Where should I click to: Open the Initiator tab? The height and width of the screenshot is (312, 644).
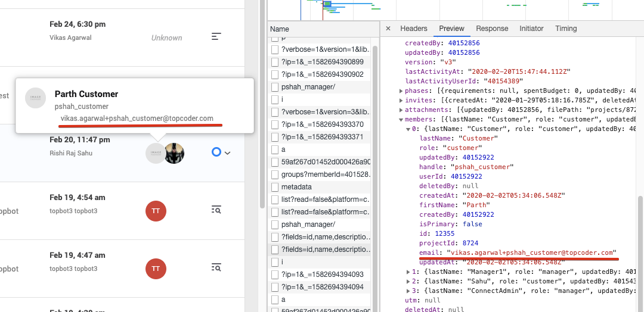[531, 29]
